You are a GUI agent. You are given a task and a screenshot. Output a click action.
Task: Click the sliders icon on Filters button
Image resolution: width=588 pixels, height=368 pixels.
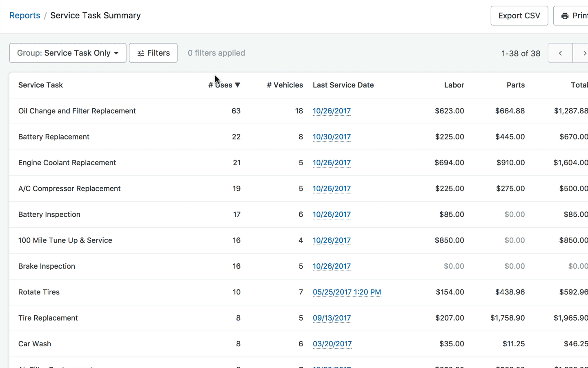140,53
